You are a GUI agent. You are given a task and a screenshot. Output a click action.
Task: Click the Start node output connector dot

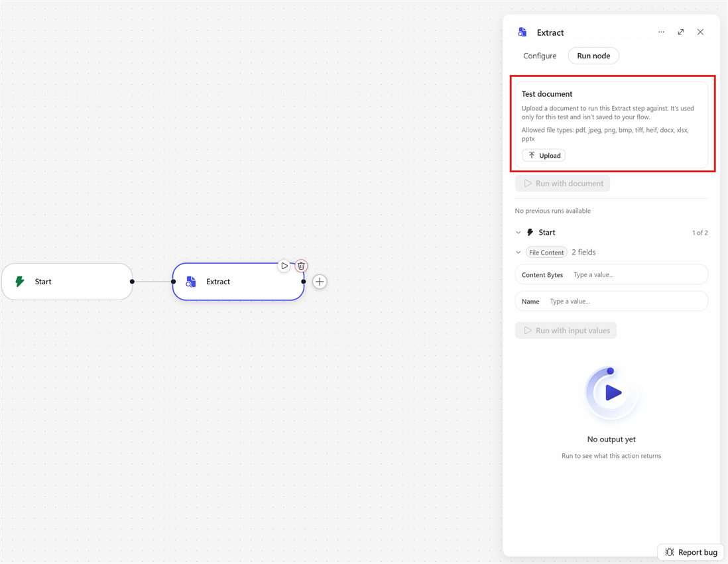point(133,282)
